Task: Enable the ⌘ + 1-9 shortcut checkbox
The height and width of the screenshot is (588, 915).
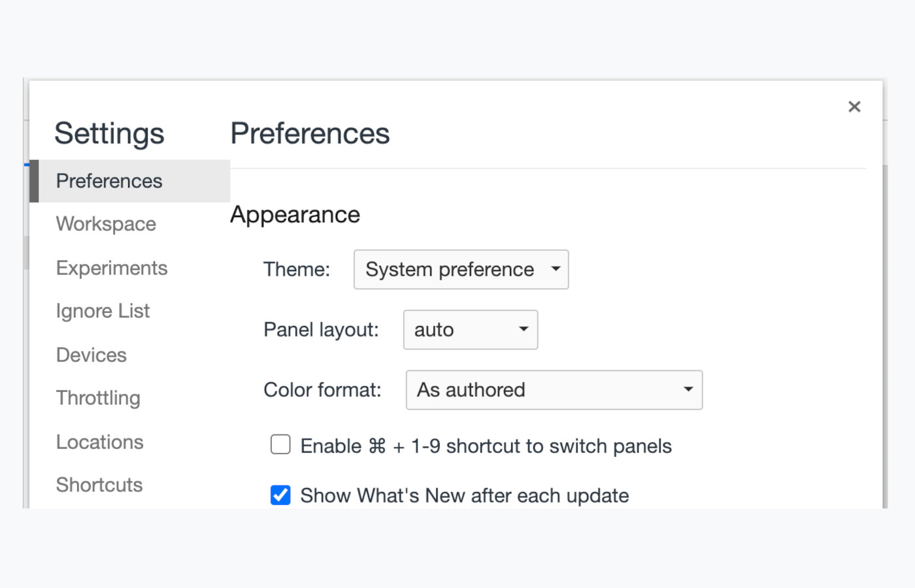Action: point(280,444)
